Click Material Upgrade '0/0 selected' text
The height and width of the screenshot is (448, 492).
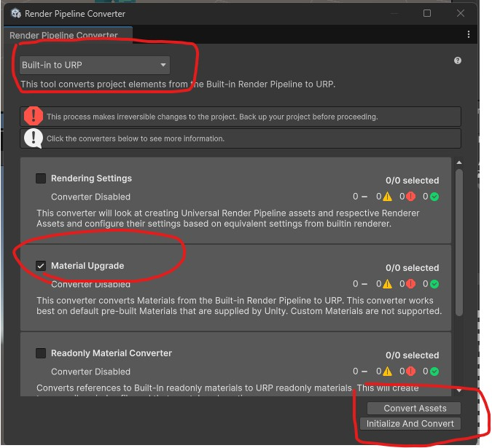[x=413, y=268]
